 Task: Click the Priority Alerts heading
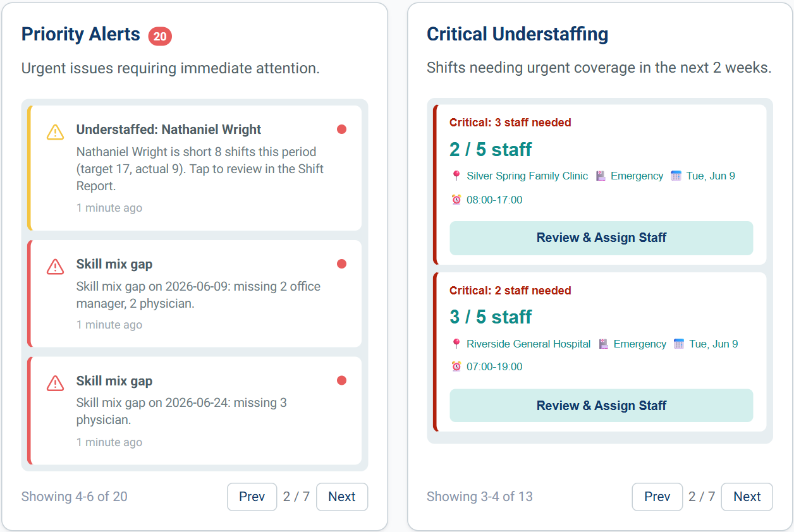coord(81,34)
